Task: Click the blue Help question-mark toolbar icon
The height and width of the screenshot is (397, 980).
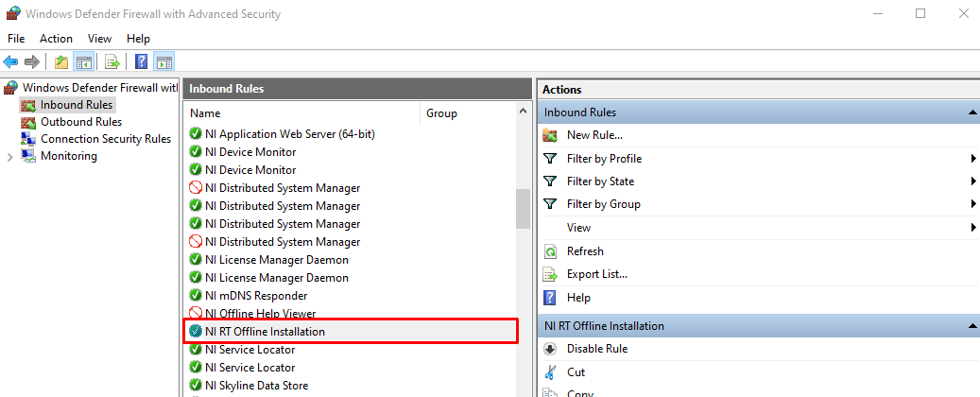Action: pyautogui.click(x=141, y=61)
